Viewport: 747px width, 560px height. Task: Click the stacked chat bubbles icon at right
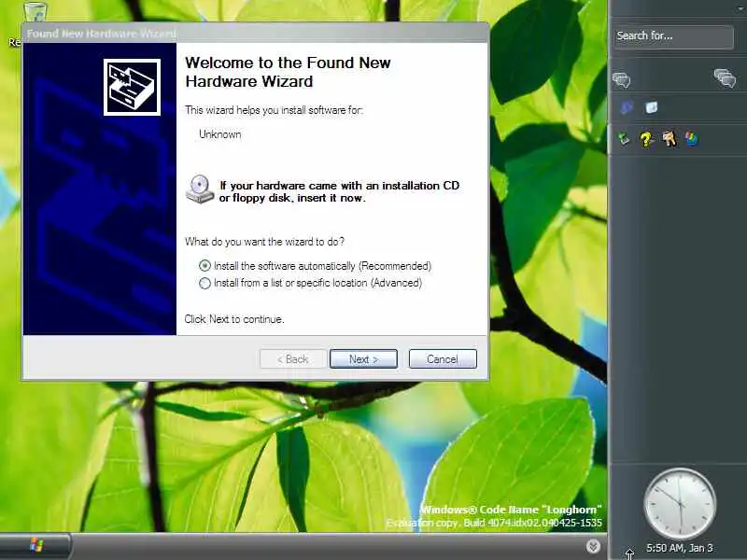726,78
